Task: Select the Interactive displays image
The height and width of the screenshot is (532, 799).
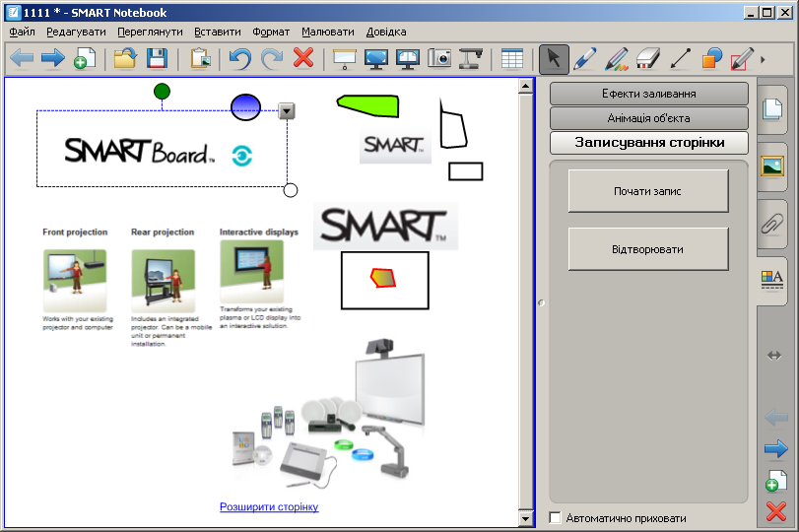Action: [x=252, y=271]
